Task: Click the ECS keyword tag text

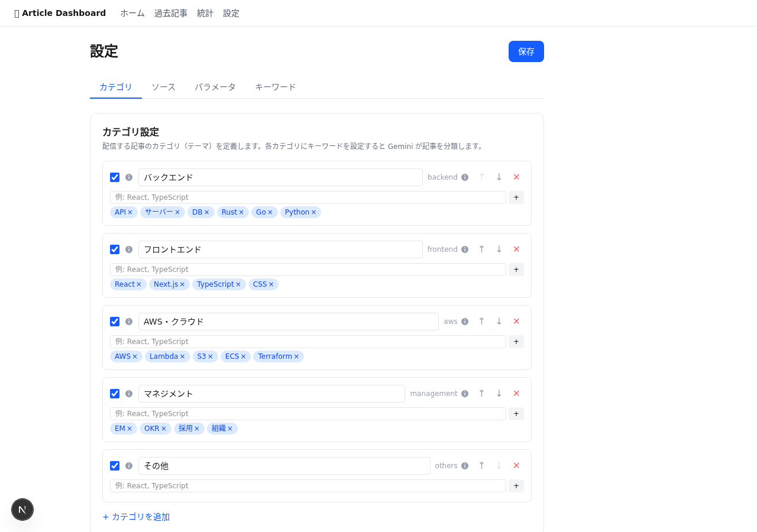Action: tap(232, 356)
